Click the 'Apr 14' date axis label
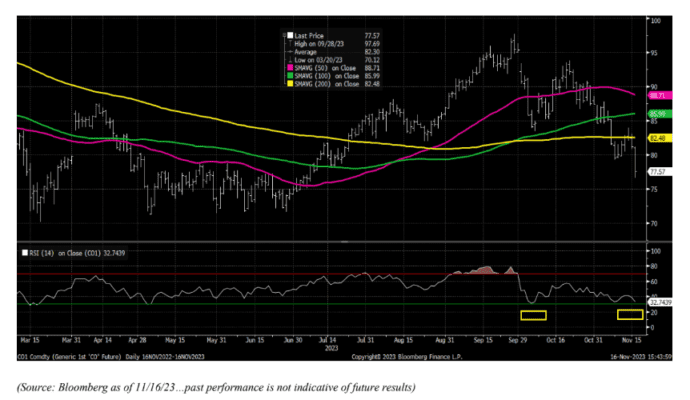690x400 pixels. click(103, 340)
